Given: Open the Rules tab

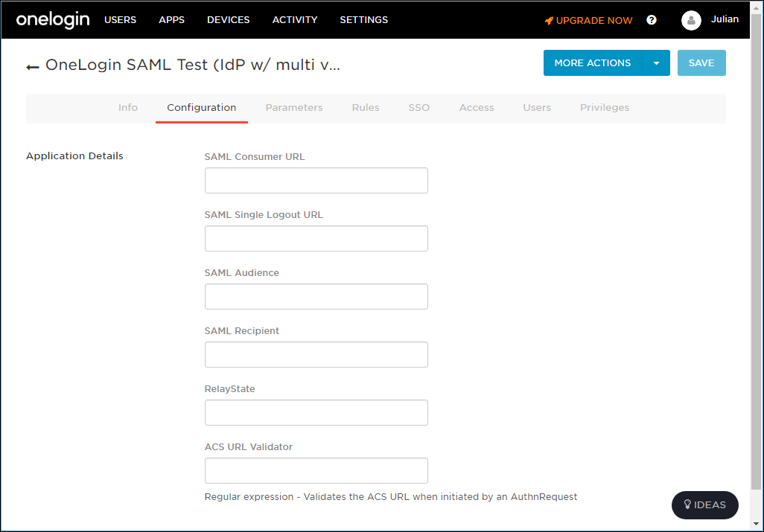Looking at the screenshot, I should [366, 108].
